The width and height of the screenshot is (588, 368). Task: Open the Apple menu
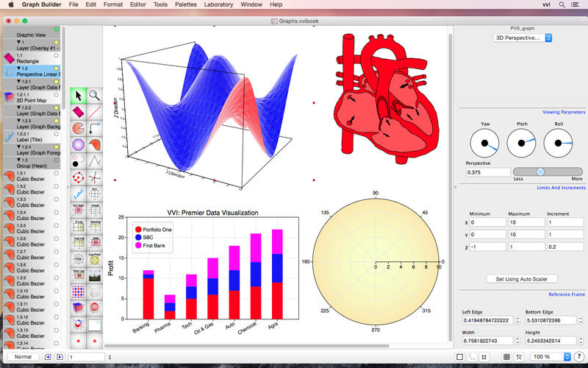pyautogui.click(x=11, y=4)
